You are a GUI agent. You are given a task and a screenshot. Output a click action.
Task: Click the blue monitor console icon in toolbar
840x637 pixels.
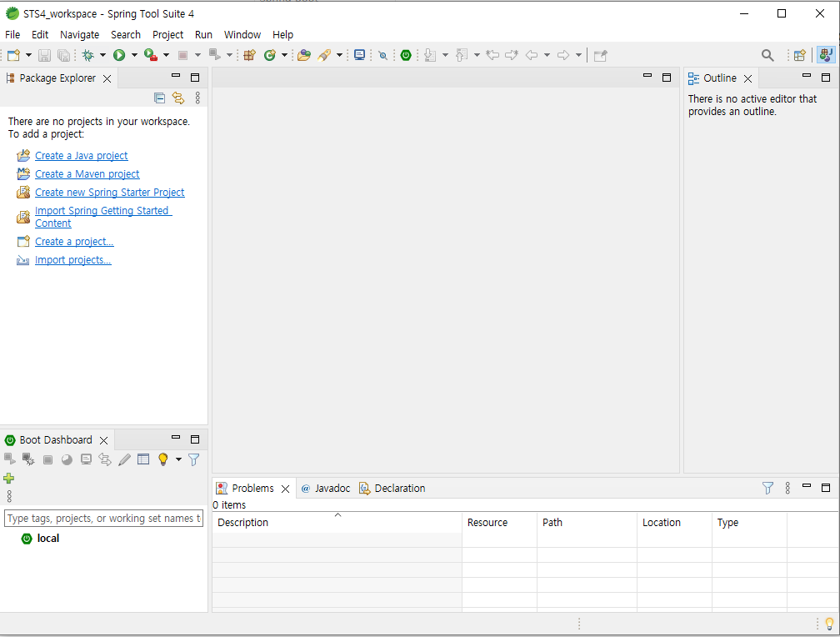click(359, 55)
